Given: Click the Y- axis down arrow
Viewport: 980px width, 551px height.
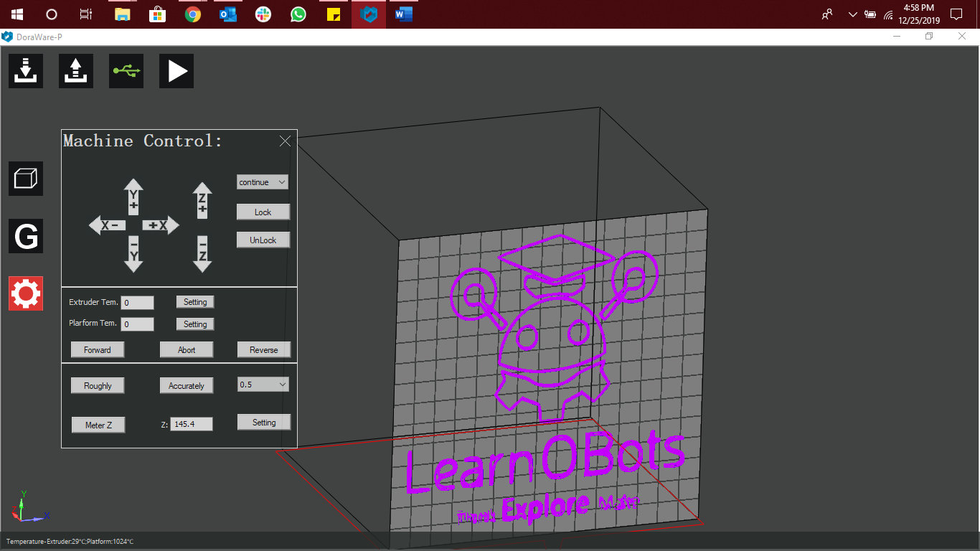Looking at the screenshot, I should click(133, 254).
